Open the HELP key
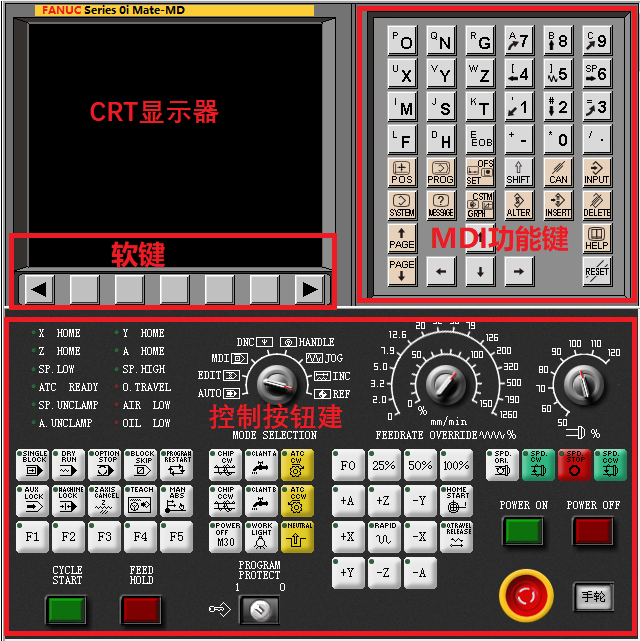640x641 pixels. (597, 239)
